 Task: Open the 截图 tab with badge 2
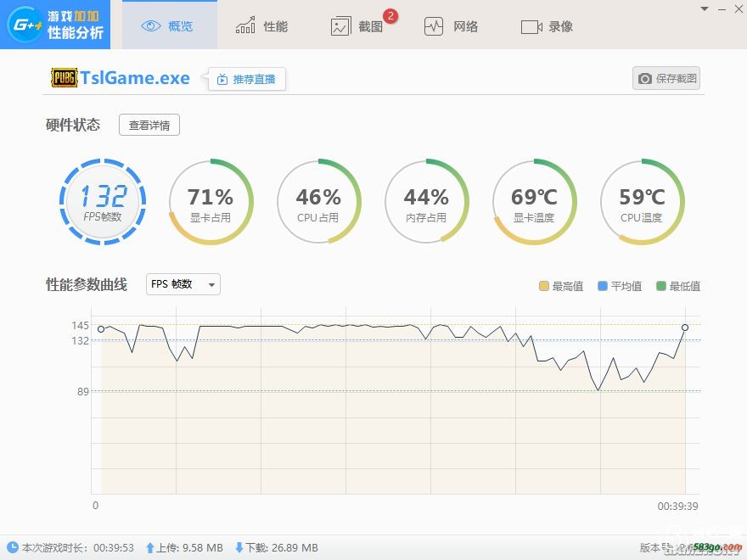[357, 26]
